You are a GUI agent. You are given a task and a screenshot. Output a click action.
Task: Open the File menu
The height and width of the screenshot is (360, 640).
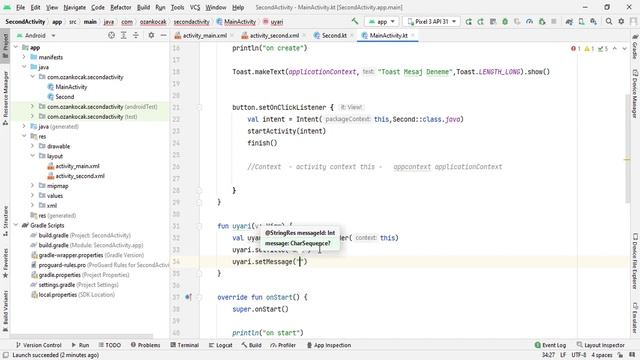[x=20, y=7]
